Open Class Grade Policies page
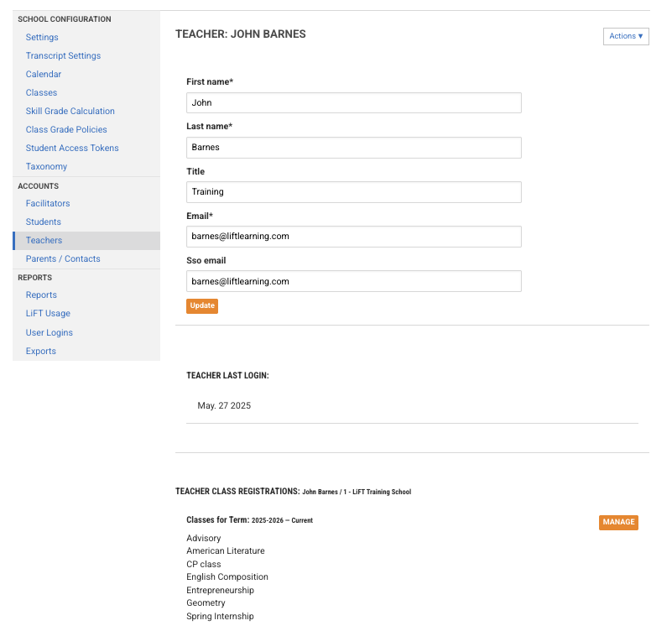This screenshot has width=672, height=631. [66, 129]
